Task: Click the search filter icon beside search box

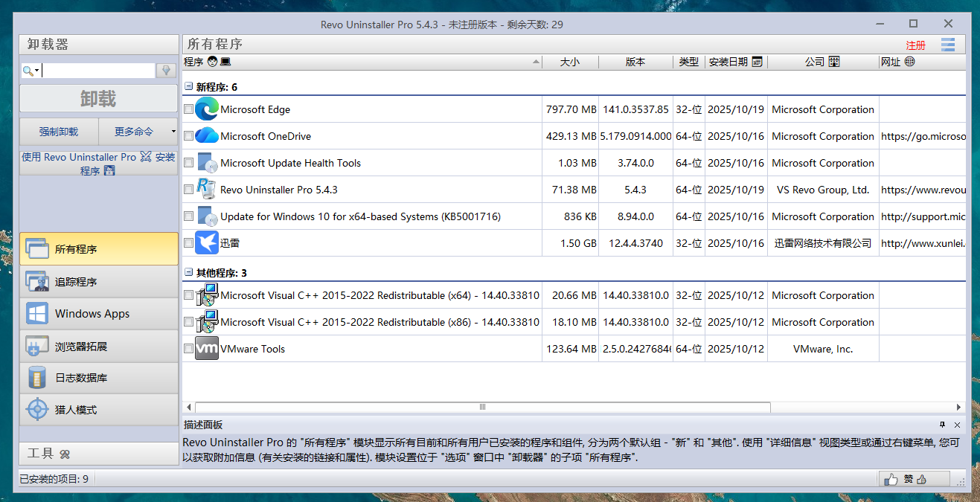Action: [x=166, y=71]
